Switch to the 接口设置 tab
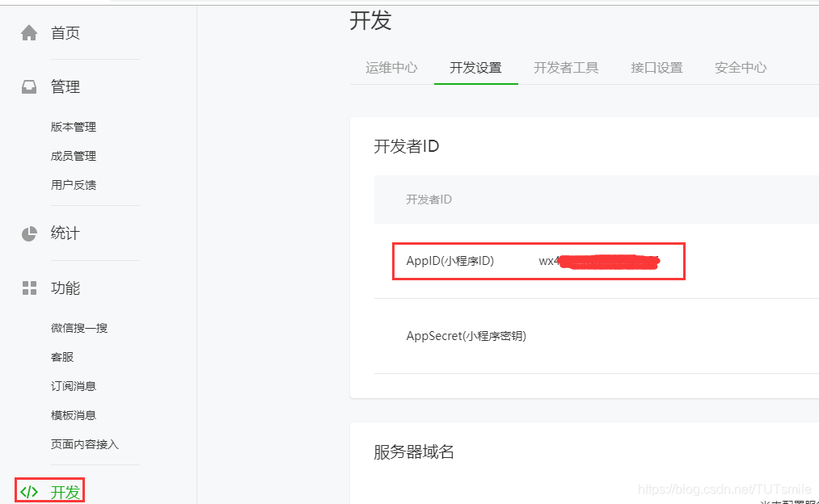 [656, 68]
